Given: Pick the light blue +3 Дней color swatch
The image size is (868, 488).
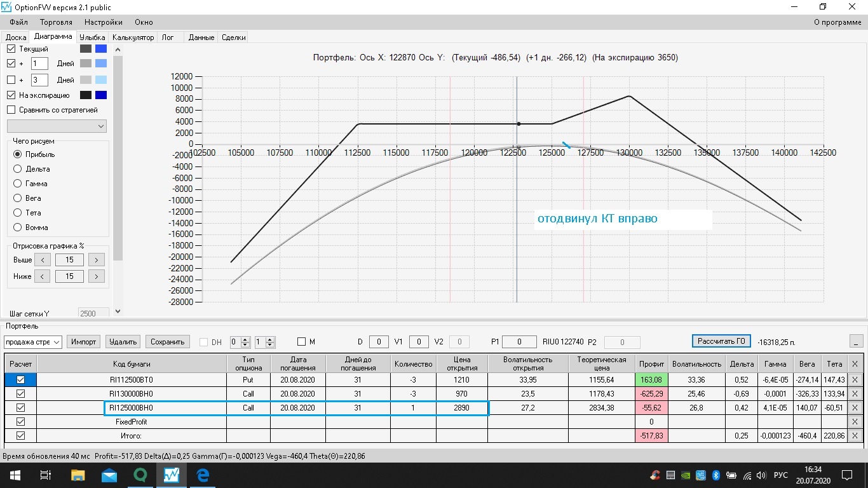Looking at the screenshot, I should click(100, 80).
